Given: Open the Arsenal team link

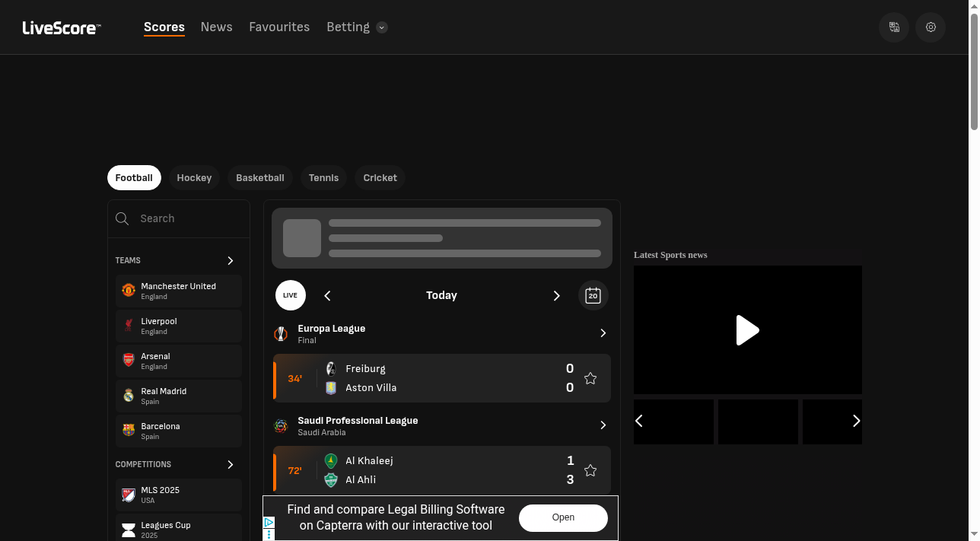Looking at the screenshot, I should pyautogui.click(x=179, y=361).
